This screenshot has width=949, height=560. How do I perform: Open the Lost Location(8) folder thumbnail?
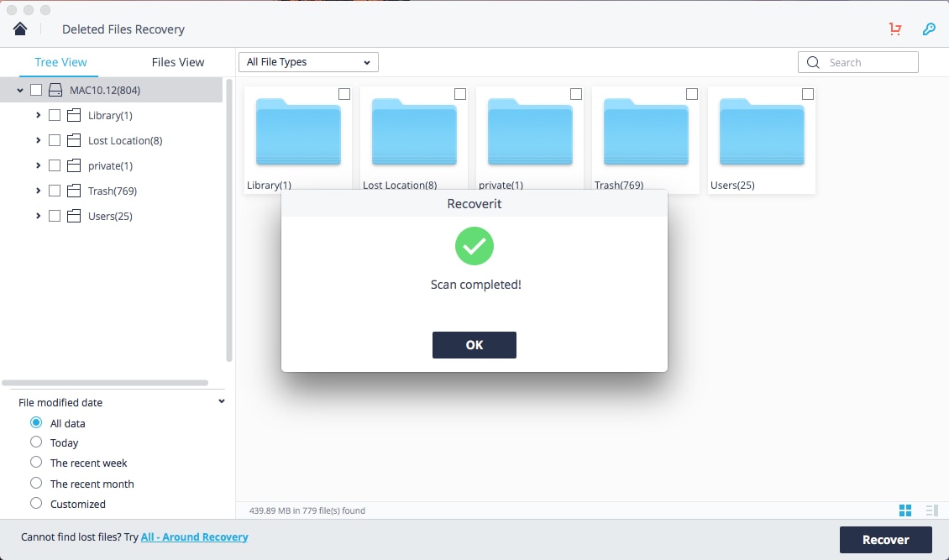[x=414, y=132]
